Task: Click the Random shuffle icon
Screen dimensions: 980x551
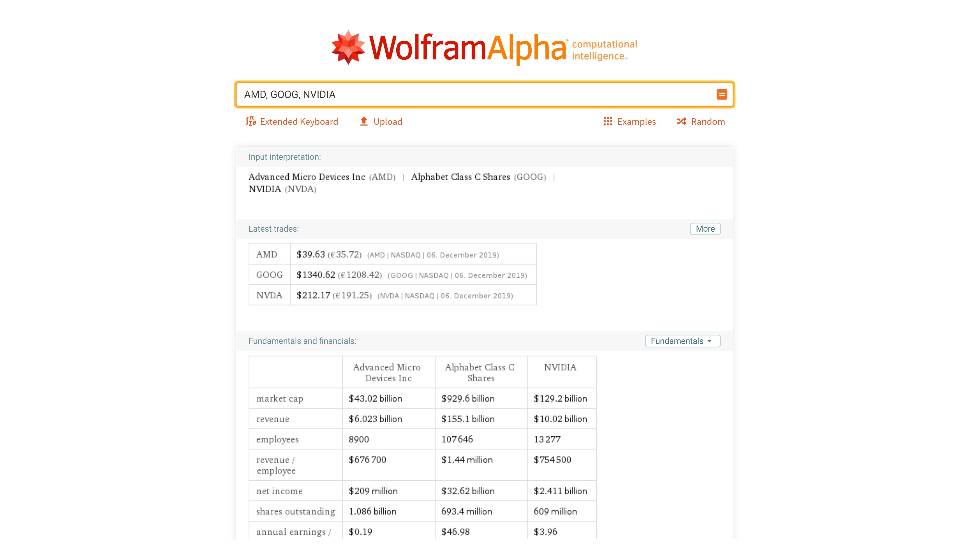Action: pyautogui.click(x=681, y=121)
